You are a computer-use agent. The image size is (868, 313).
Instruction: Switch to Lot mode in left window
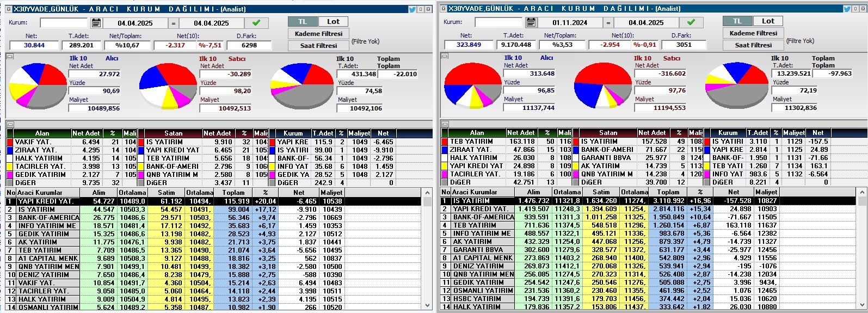click(333, 21)
